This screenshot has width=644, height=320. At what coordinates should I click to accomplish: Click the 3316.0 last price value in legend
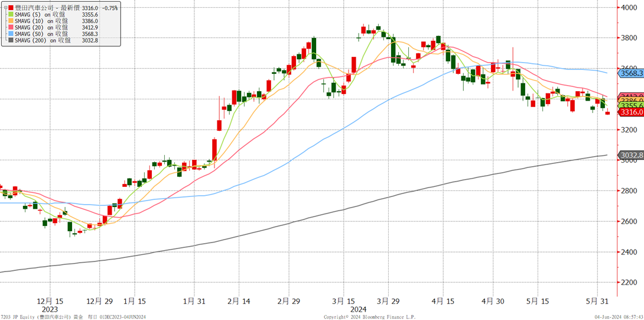[x=90, y=8]
